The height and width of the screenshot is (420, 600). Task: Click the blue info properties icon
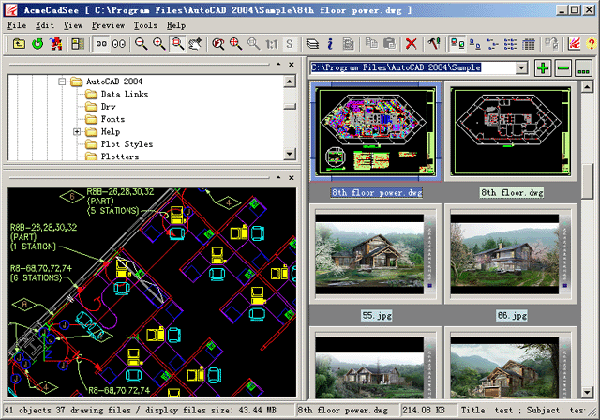click(x=330, y=44)
